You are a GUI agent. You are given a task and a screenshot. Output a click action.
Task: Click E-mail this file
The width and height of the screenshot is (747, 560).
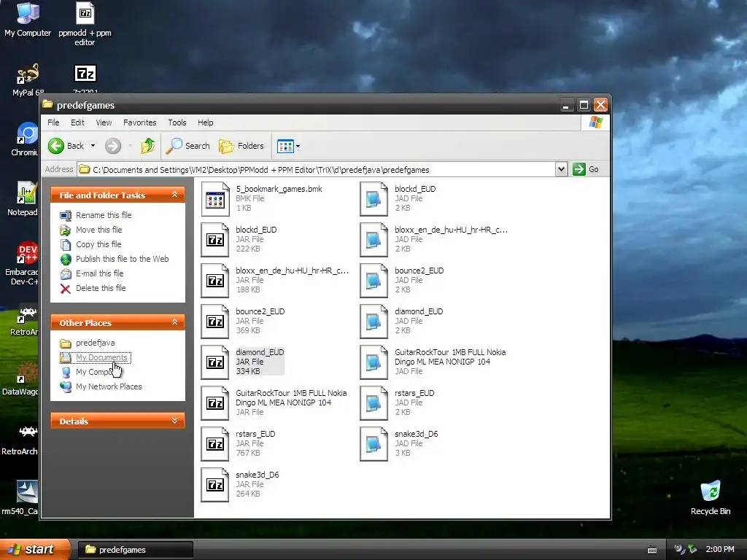pyautogui.click(x=99, y=273)
